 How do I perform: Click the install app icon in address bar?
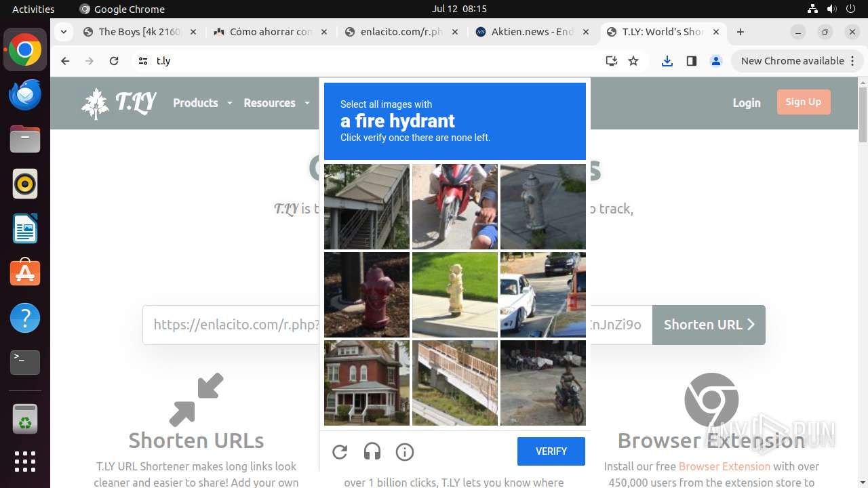point(612,61)
